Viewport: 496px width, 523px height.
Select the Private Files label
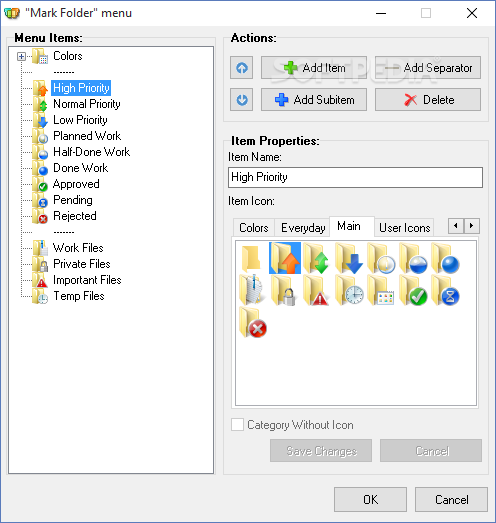point(82,264)
